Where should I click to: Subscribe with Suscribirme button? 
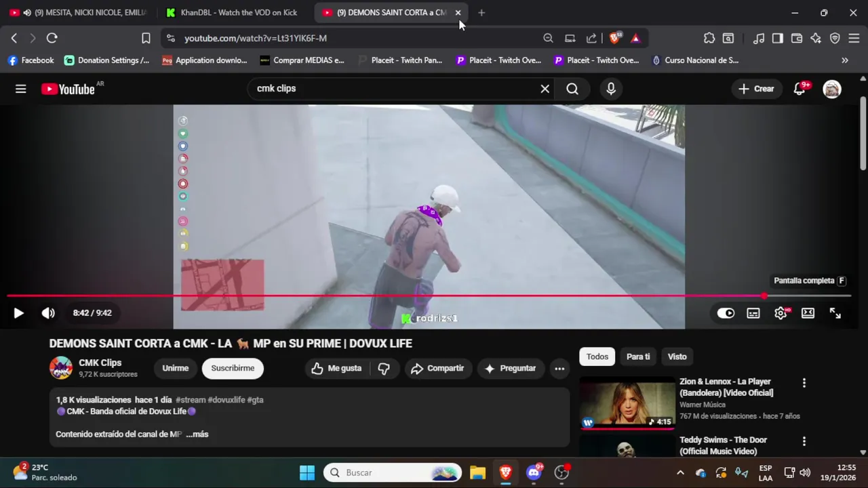233,369
